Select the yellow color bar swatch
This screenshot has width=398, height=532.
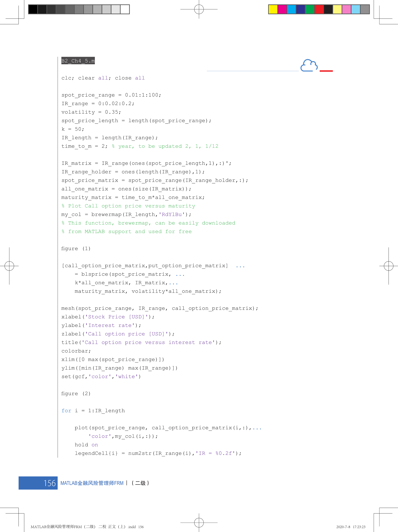273,9
